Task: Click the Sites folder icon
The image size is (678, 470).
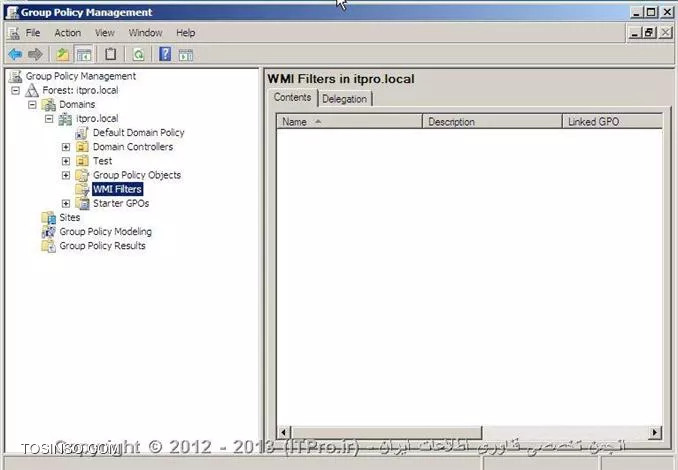Action: click(48, 217)
